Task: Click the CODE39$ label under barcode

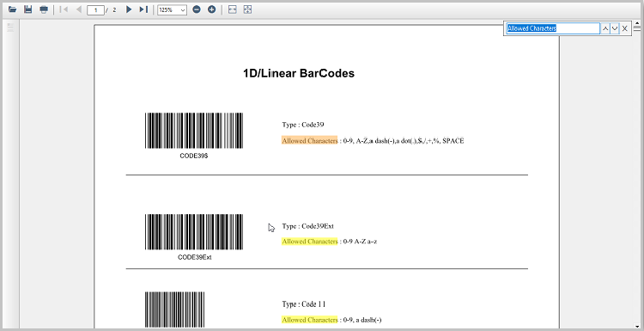Action: [194, 156]
